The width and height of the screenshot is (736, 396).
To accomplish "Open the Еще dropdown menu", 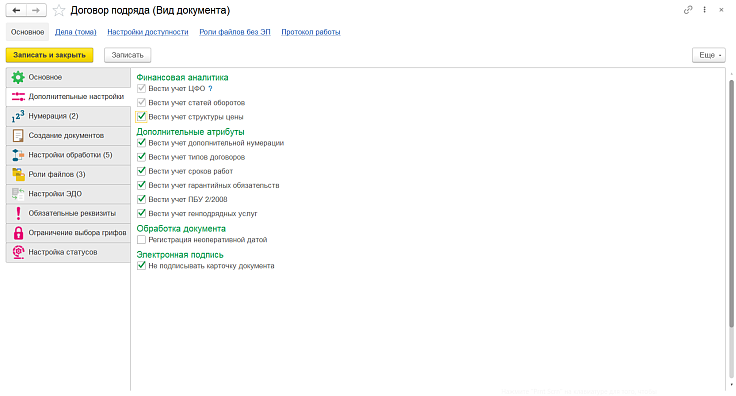I will [x=709, y=55].
